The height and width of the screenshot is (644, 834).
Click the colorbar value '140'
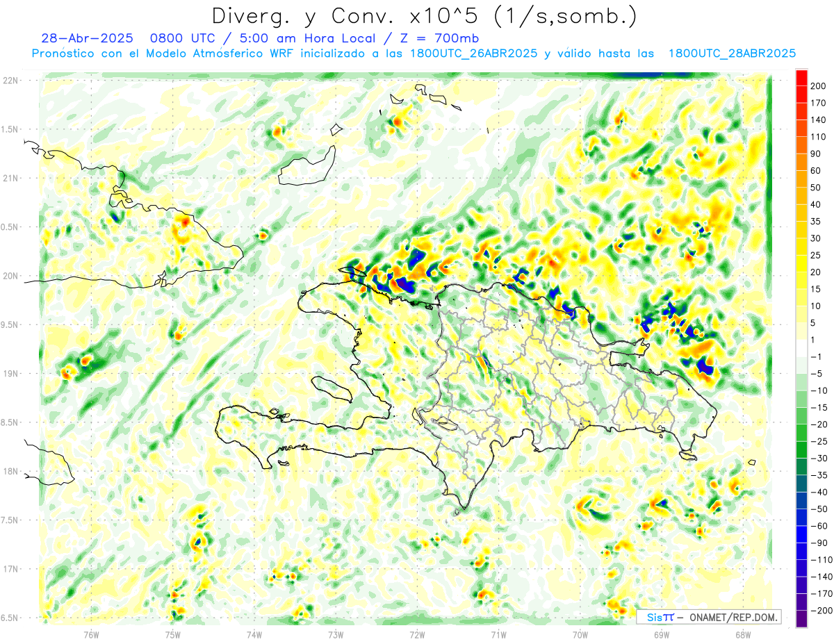pyautogui.click(x=819, y=119)
